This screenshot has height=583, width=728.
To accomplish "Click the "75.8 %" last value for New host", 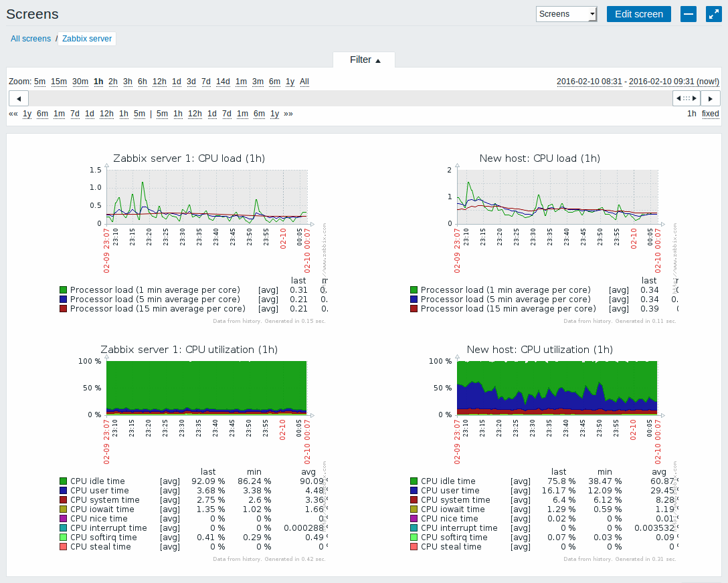I will (x=561, y=481).
